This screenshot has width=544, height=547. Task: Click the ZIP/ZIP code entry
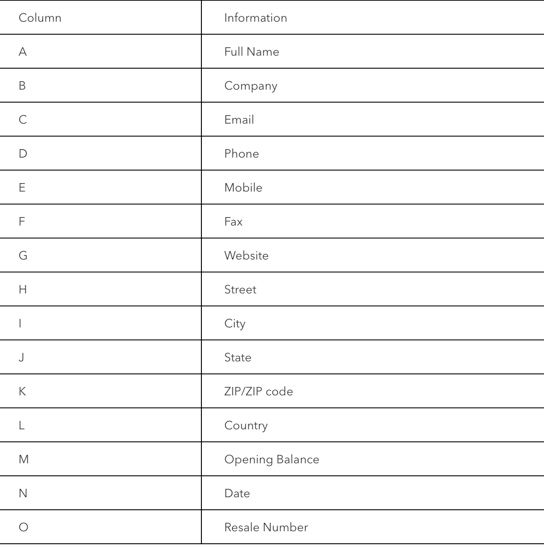point(259,391)
